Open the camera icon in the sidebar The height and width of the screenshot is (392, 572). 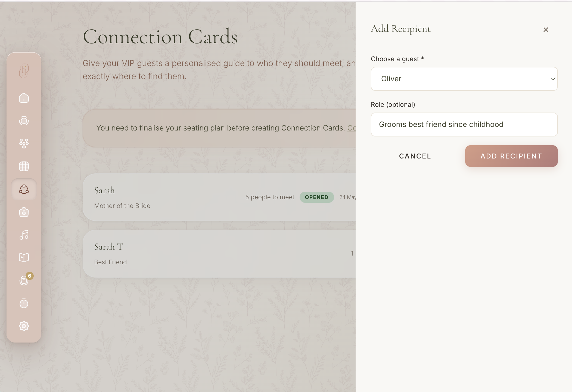tap(24, 212)
